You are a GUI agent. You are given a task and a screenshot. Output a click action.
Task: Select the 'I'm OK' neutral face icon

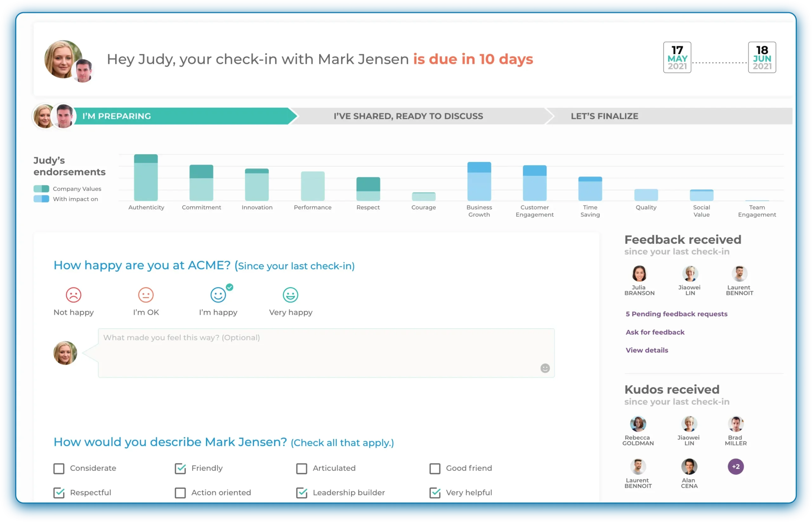coord(146,295)
